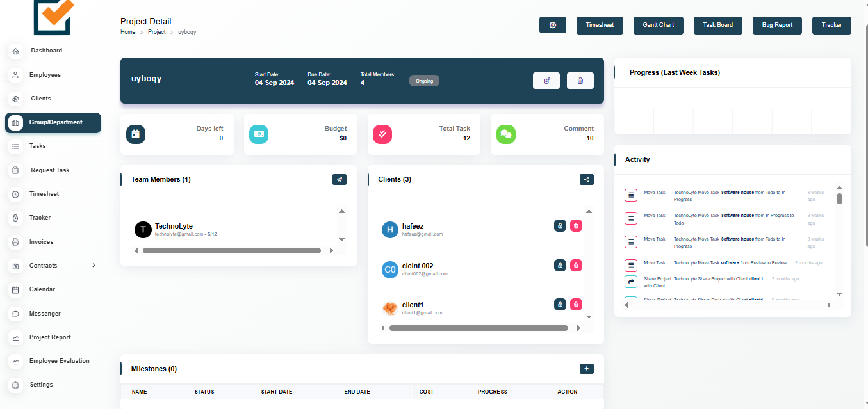Expand the Contracts sidebar submenu

94,266
